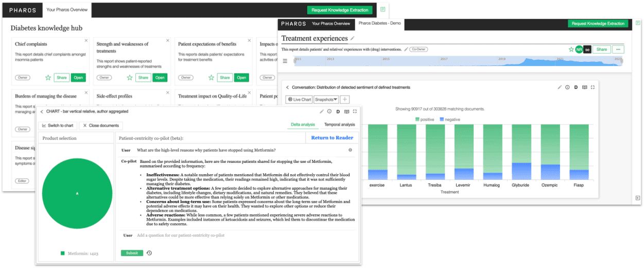Screen dimensions: 644x268
Task: Go back using the CHART panel chevron
Action: coord(42,111)
